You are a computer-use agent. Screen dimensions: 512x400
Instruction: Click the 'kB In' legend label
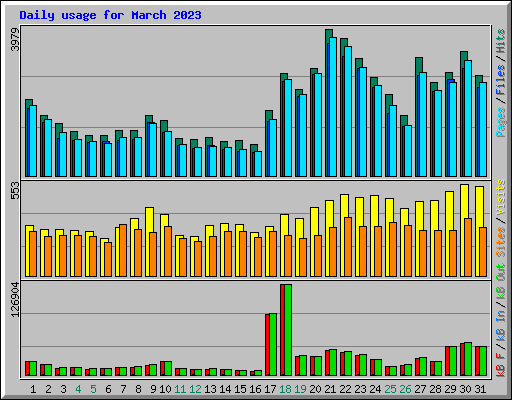coord(501,327)
